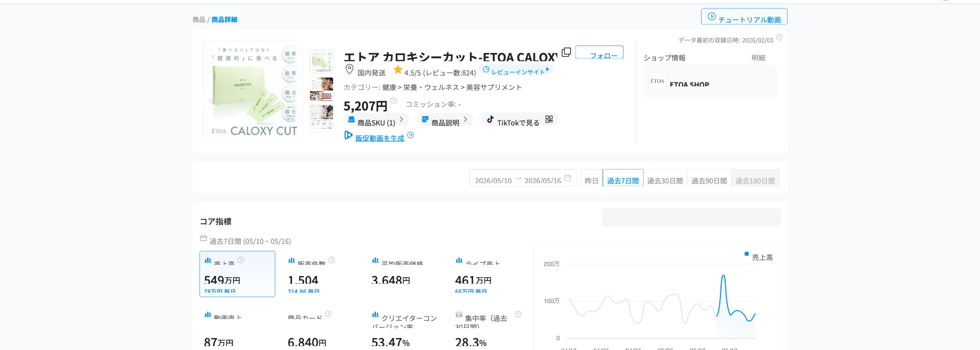
Task: Click the blue video icon before 販促動画を生成
Action: coord(348,135)
